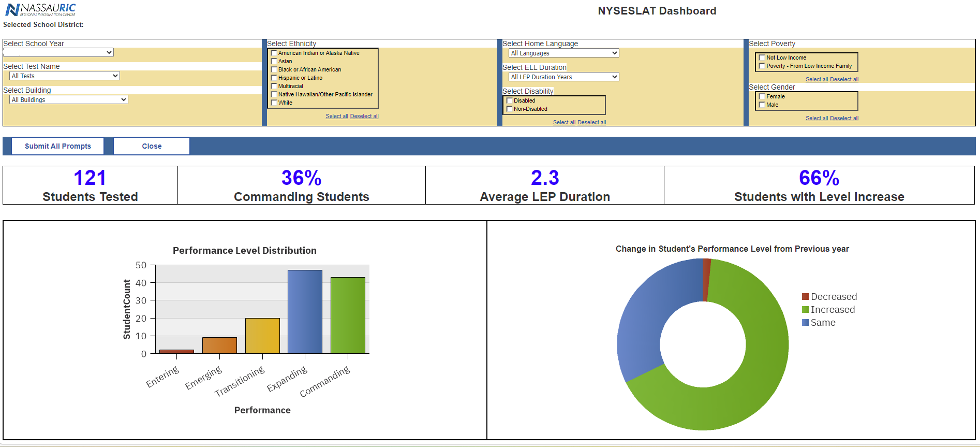This screenshot has width=980, height=447.
Task: Open the All Languages dropdown
Action: (x=564, y=53)
